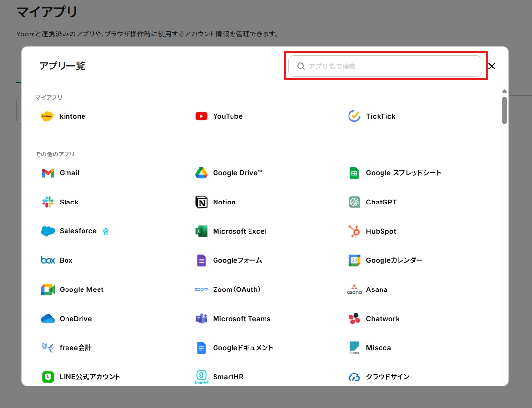This screenshot has width=532, height=408.
Task: Pick the Chatwork app entry
Action: (382, 319)
